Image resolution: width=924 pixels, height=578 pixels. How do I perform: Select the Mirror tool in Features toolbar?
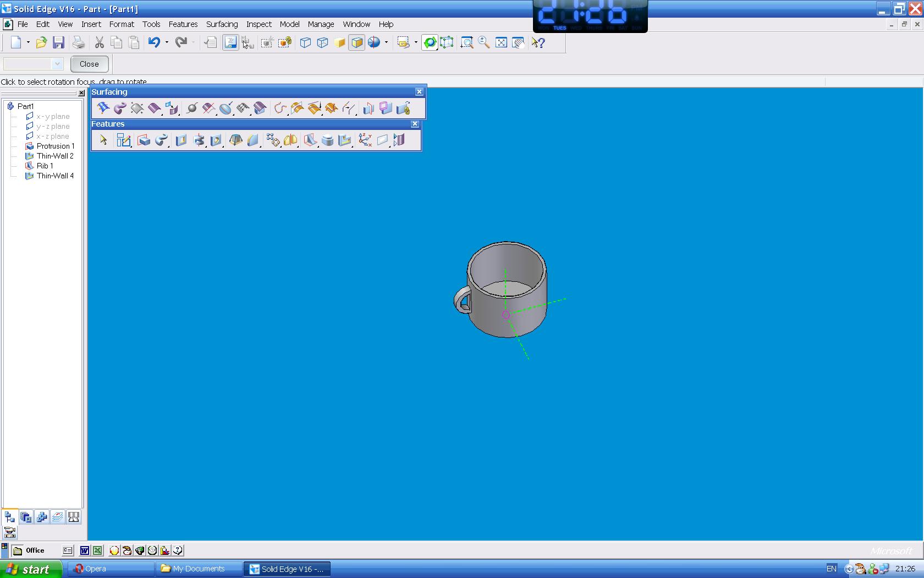click(x=290, y=140)
